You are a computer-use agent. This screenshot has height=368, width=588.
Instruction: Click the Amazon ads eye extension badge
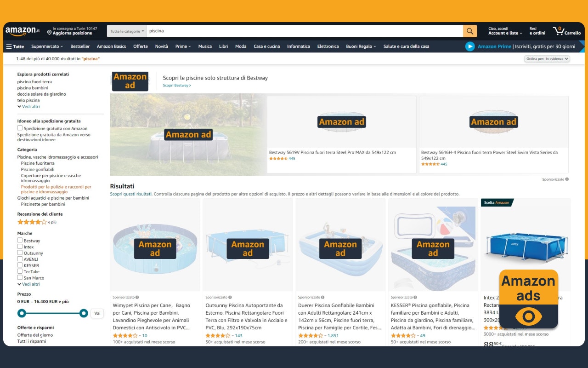529,299
